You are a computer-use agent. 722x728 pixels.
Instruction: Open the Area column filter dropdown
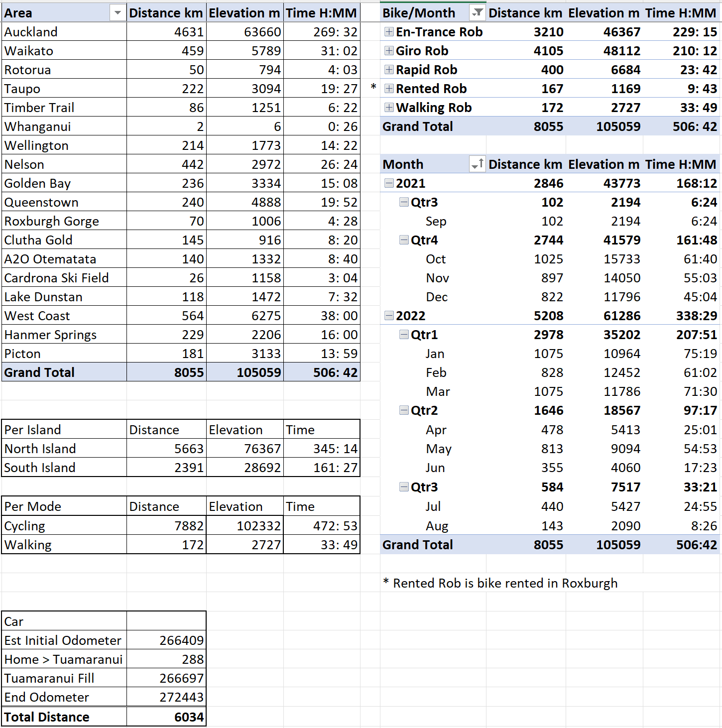pos(118,13)
